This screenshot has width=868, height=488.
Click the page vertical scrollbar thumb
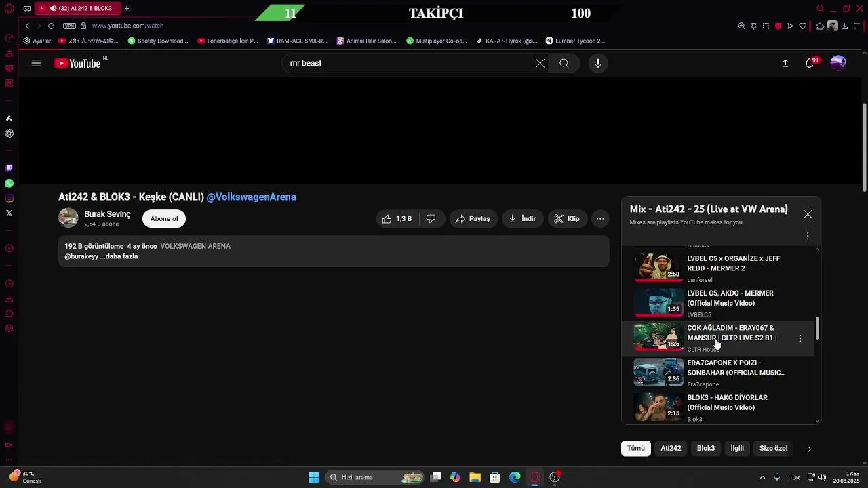(x=864, y=147)
